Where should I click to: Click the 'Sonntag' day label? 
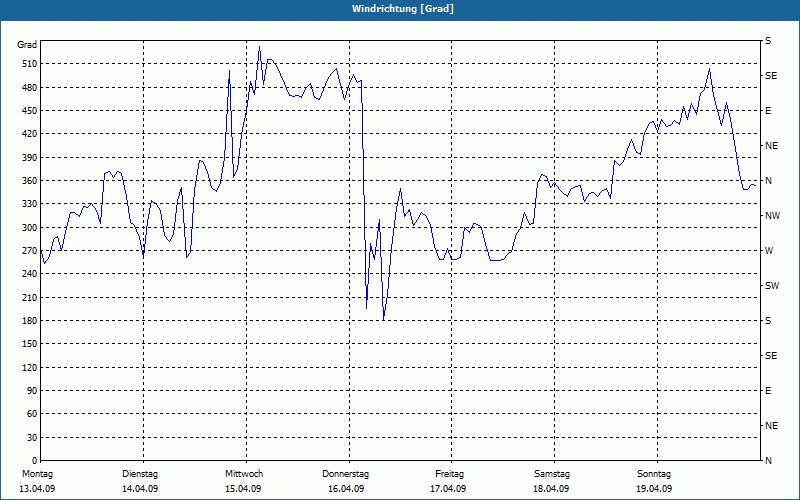(654, 474)
